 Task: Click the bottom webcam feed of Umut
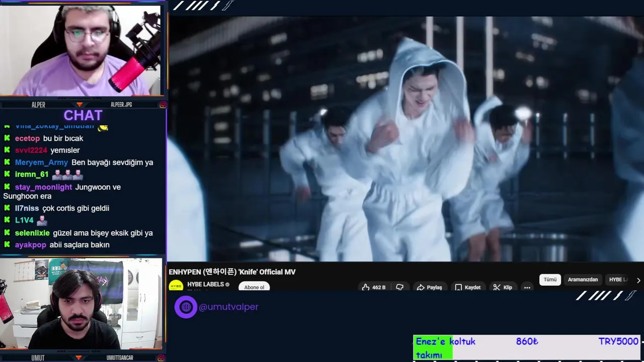point(80,304)
